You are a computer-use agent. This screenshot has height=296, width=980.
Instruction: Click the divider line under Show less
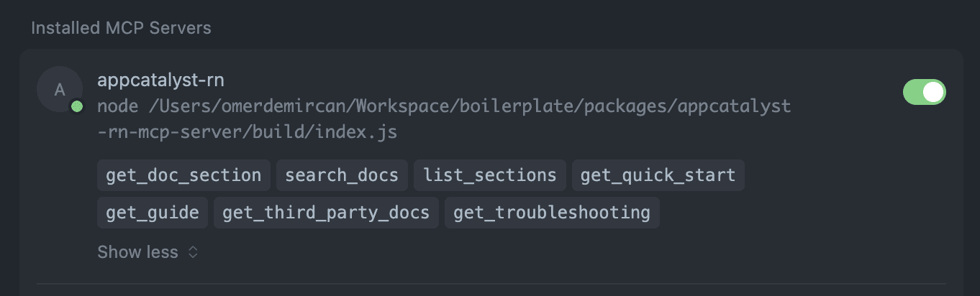click(491, 284)
